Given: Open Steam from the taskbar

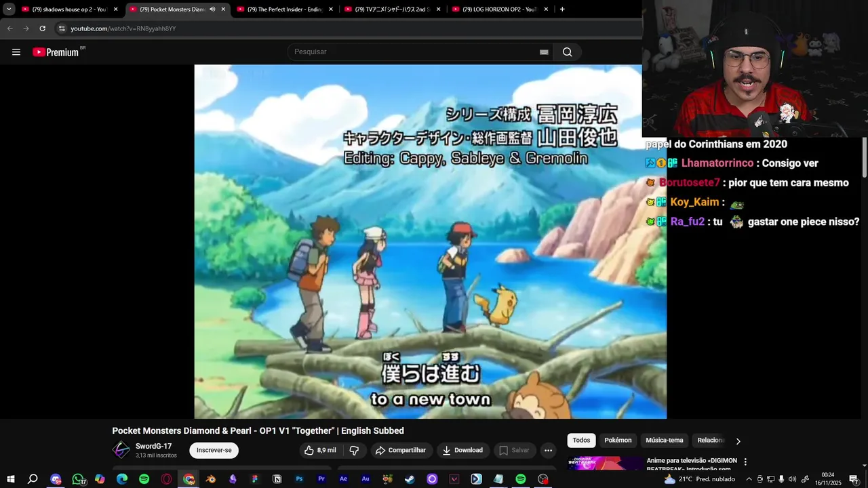Looking at the screenshot, I should [x=410, y=479].
